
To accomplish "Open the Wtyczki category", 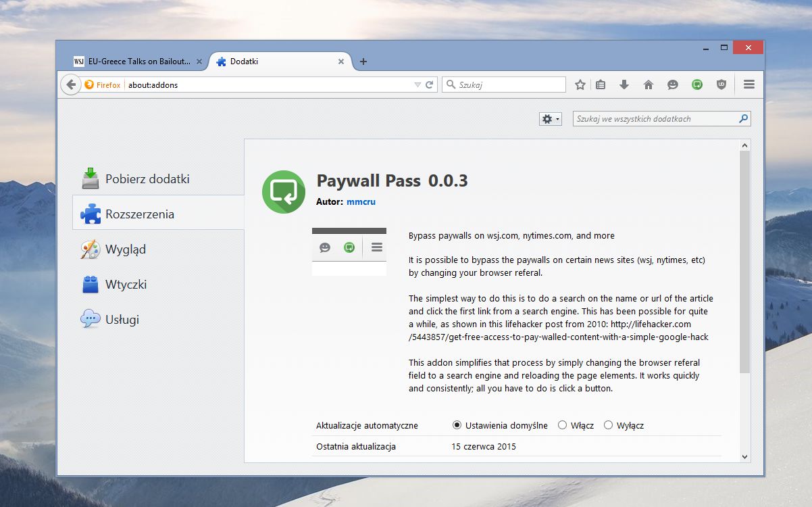I will [158, 285].
